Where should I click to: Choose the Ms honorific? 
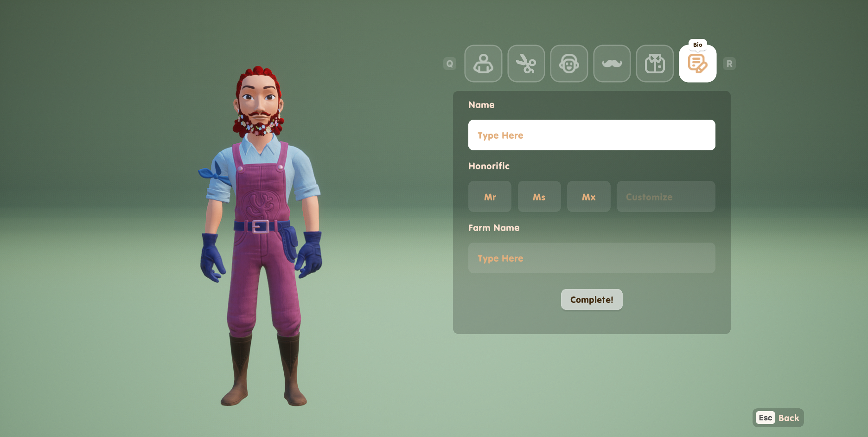539,197
